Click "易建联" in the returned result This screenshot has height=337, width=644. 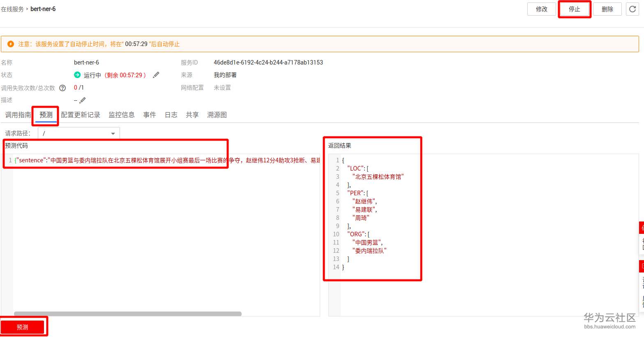click(364, 210)
